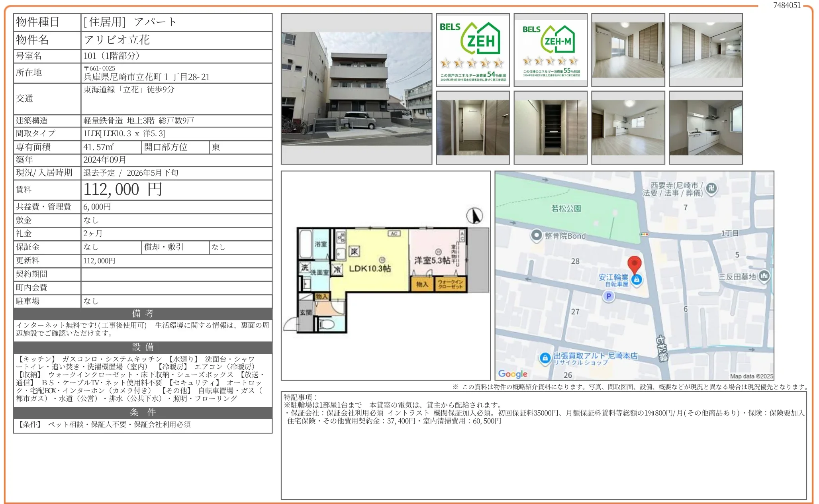Image resolution: width=819 pixels, height=504 pixels.
Task: Click the floor plan LDK10.3帖 room
Action: [x=369, y=268]
